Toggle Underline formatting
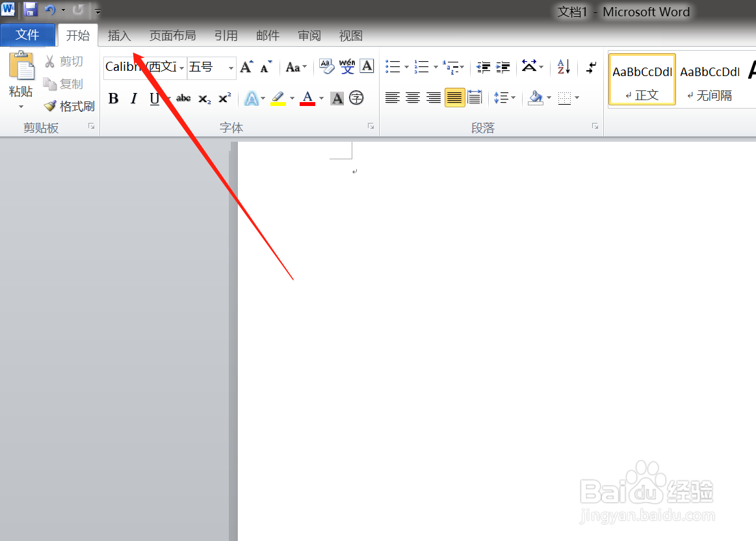This screenshot has width=756, height=541. tap(154, 98)
